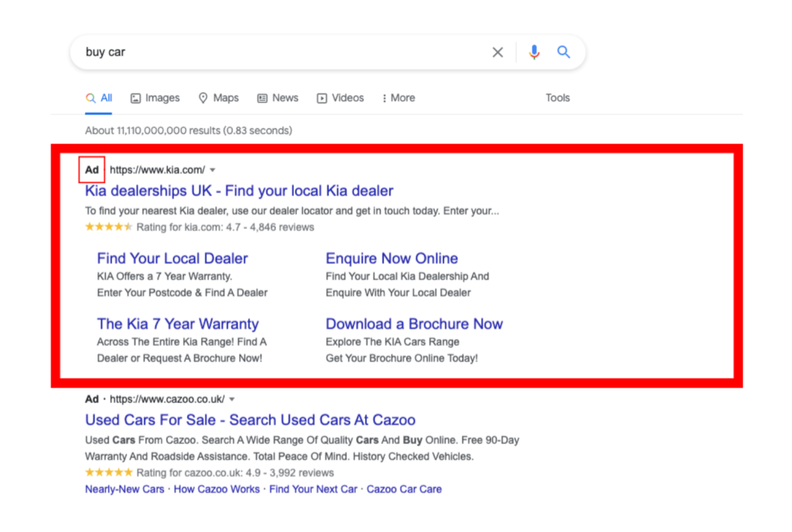Screen dimensions: 792x532
Task: Open 'The Kia 7 Year Warranty' sitelink
Action: [178, 324]
